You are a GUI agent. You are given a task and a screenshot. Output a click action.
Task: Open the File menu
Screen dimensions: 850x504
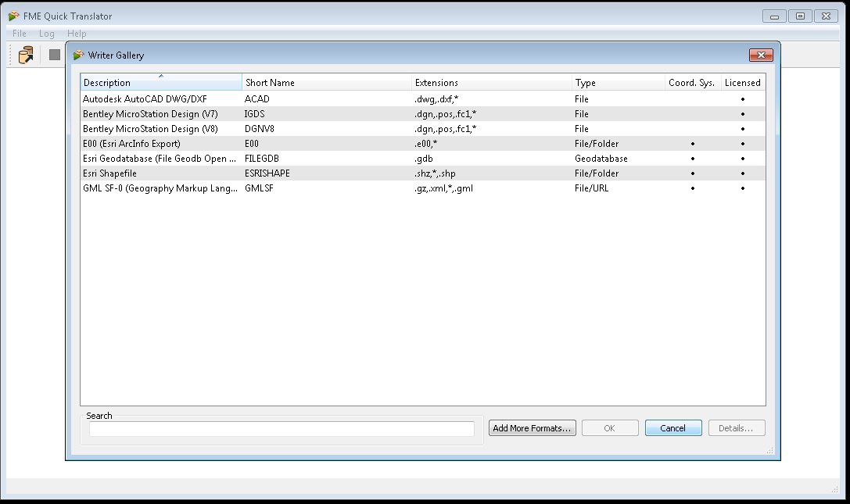18,33
